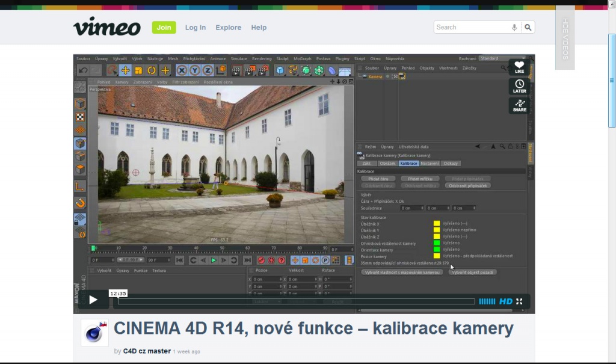Screen dimensions: 616x364
Task: Click the voice search microphone icon
Action: (514, 27)
